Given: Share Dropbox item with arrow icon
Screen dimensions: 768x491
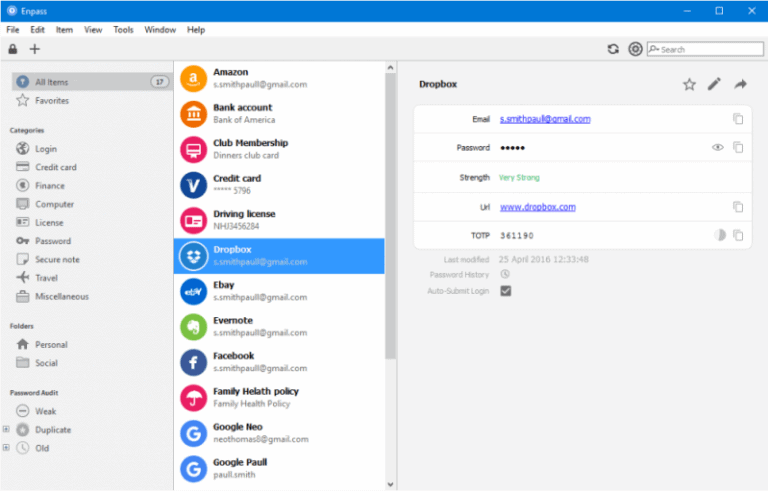Looking at the screenshot, I should (x=741, y=84).
